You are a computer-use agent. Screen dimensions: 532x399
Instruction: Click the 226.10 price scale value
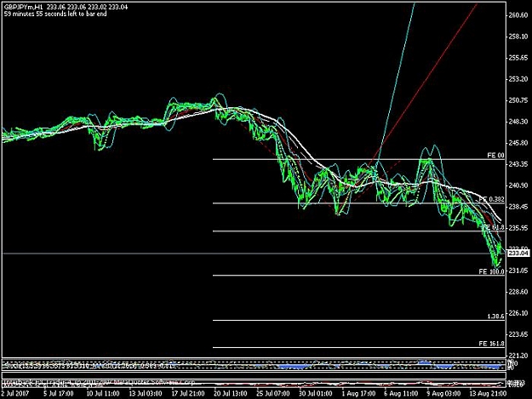pyautogui.click(x=518, y=313)
